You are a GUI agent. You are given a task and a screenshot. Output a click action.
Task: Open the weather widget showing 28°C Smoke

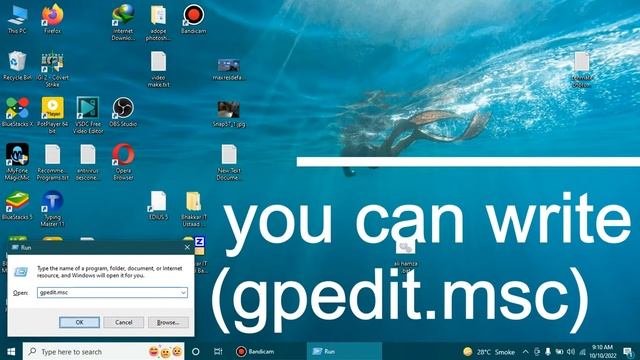489,351
